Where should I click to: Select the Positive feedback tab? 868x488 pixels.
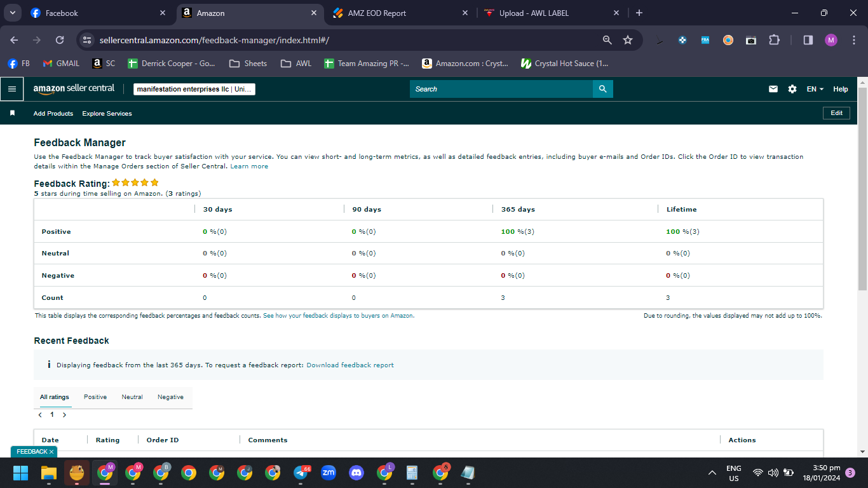point(95,397)
